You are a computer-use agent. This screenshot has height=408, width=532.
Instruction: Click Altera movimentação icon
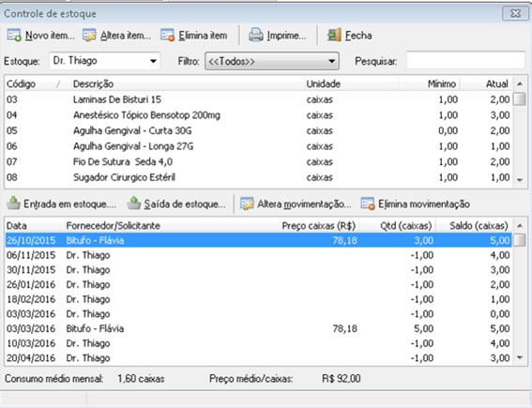coord(247,204)
